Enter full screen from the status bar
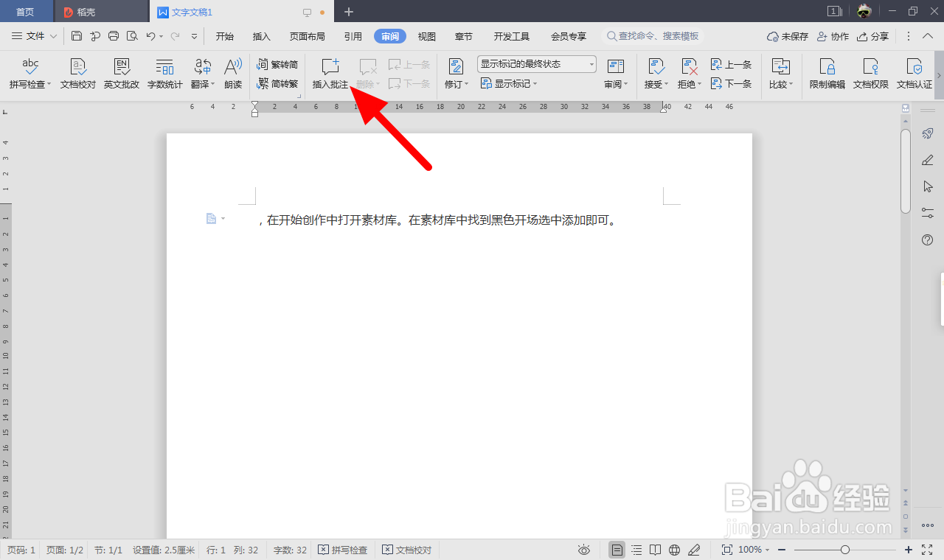944x560 pixels. point(929,550)
